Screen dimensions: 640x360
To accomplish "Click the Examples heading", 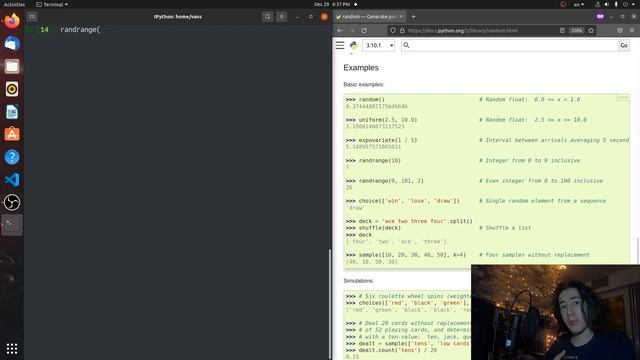I will pyautogui.click(x=361, y=68).
